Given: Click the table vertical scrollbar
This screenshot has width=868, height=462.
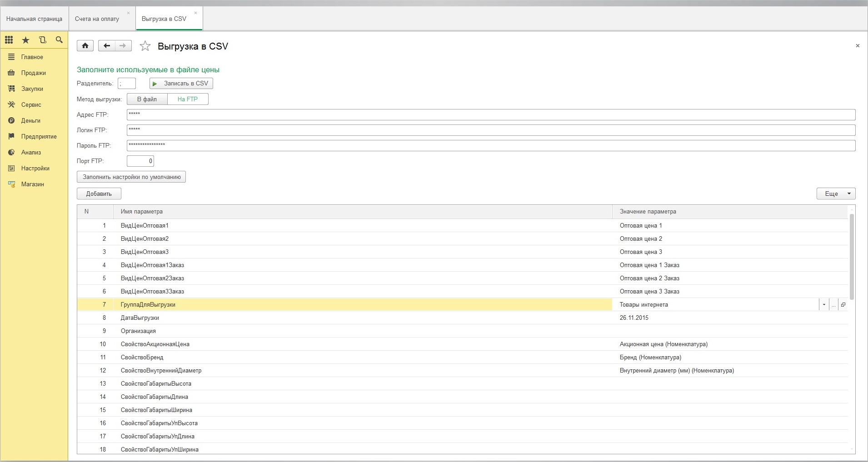Looking at the screenshot, I should [x=852, y=257].
